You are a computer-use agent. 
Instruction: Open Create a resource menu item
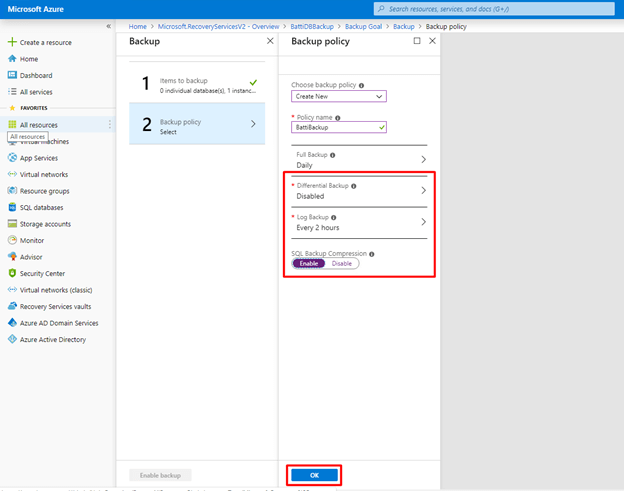[46, 42]
